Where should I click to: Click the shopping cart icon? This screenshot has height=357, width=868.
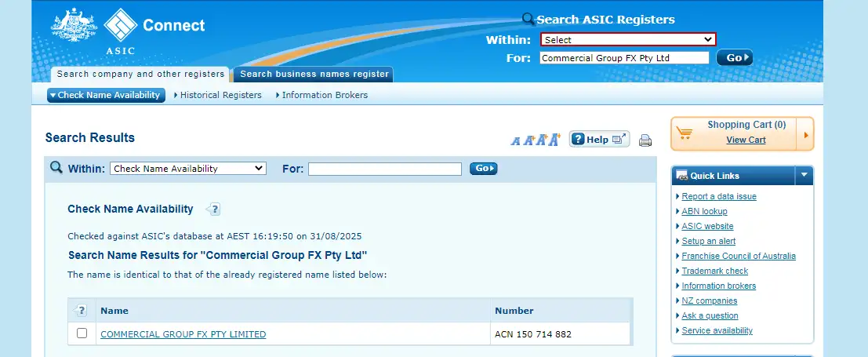click(x=685, y=133)
